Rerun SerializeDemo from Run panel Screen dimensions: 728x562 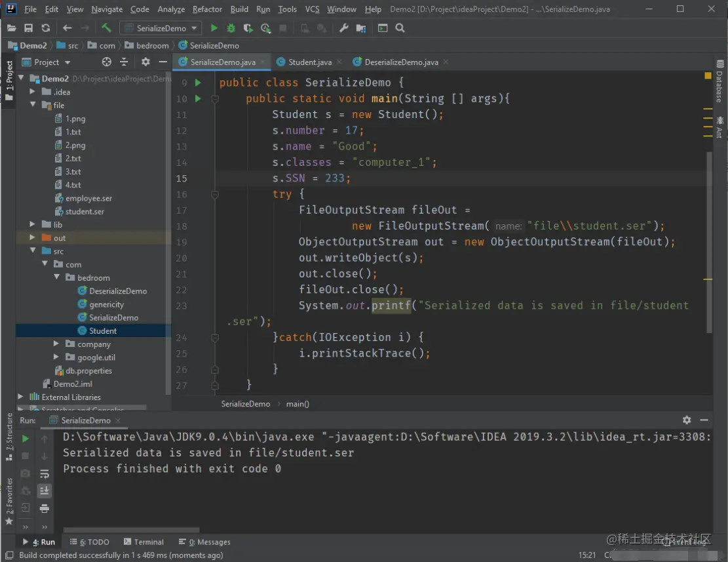tap(26, 439)
